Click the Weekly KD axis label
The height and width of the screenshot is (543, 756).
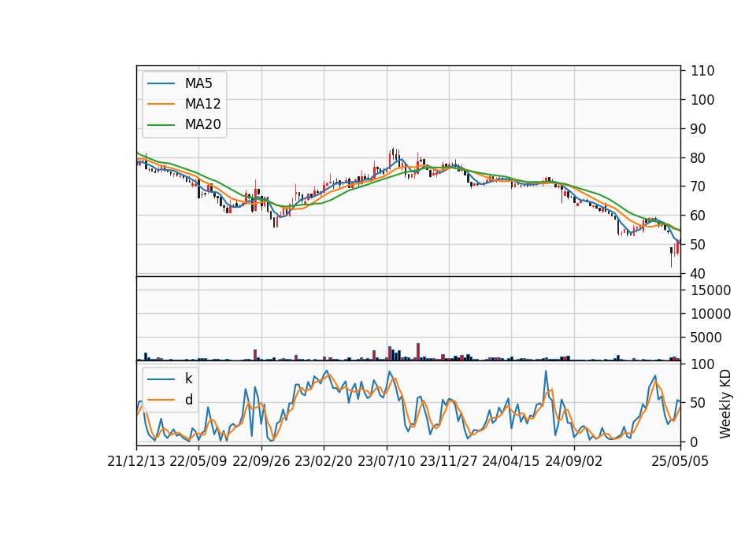pos(725,404)
